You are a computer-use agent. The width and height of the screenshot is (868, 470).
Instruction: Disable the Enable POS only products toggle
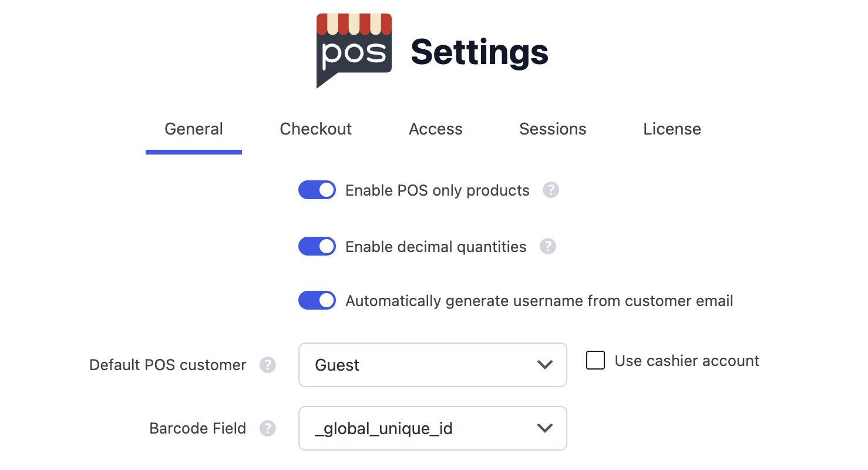pyautogui.click(x=317, y=190)
